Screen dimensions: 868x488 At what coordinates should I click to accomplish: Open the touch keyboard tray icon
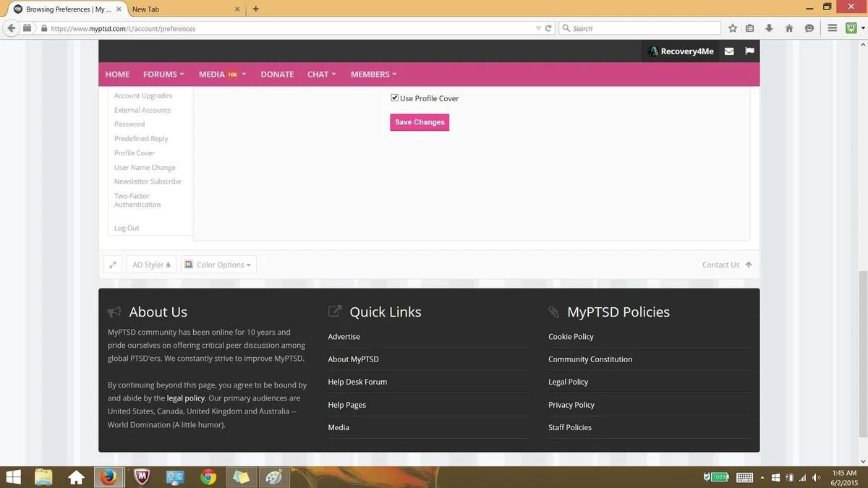click(744, 477)
